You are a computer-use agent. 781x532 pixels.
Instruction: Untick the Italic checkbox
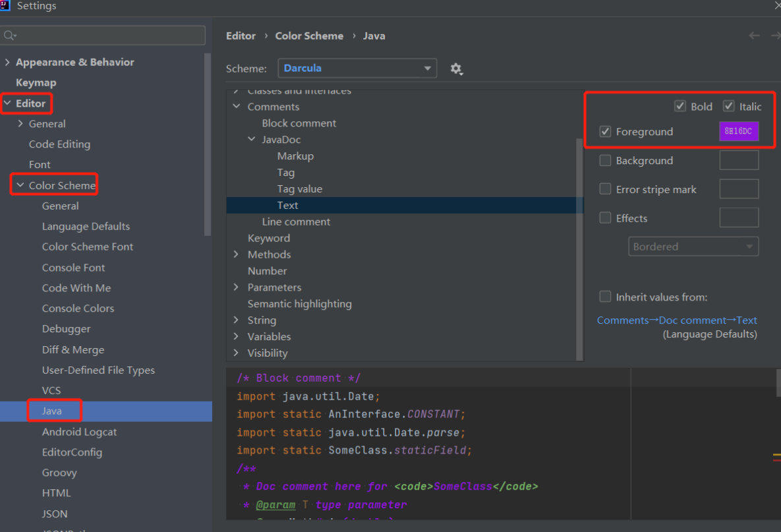728,106
